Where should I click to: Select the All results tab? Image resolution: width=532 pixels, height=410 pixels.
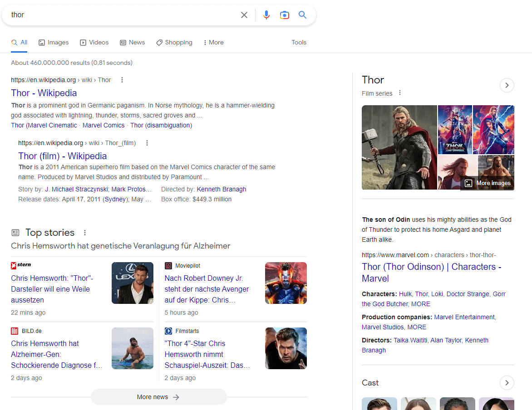(x=19, y=42)
